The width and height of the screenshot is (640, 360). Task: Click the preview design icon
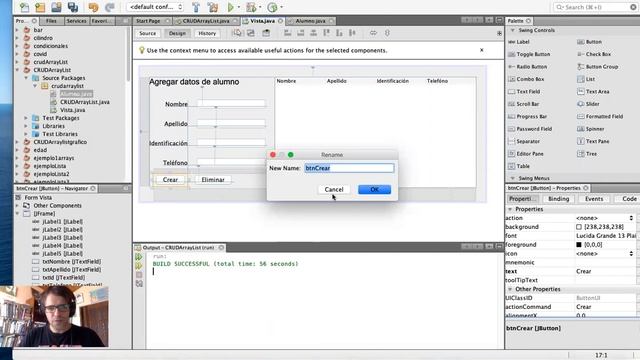[x=266, y=33]
